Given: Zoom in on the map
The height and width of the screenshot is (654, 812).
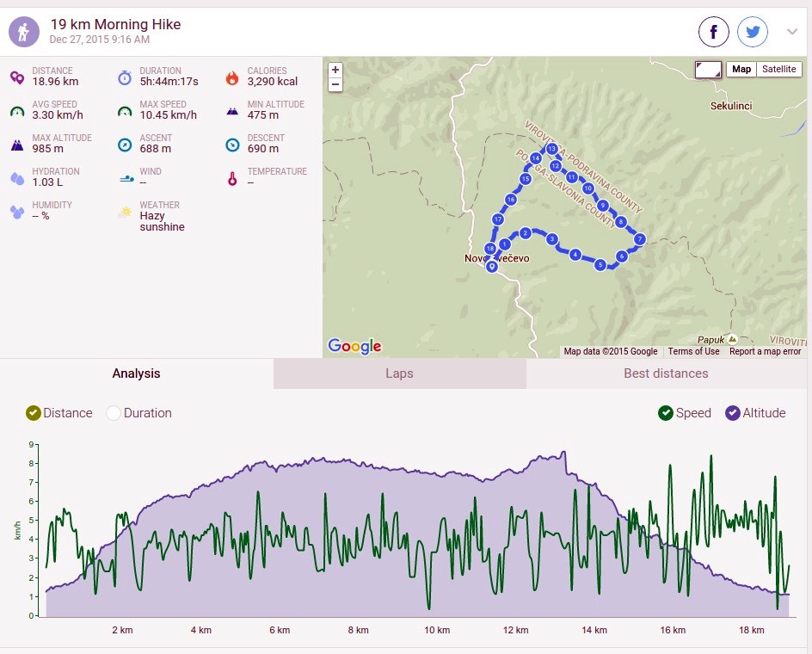Looking at the screenshot, I should [x=335, y=70].
